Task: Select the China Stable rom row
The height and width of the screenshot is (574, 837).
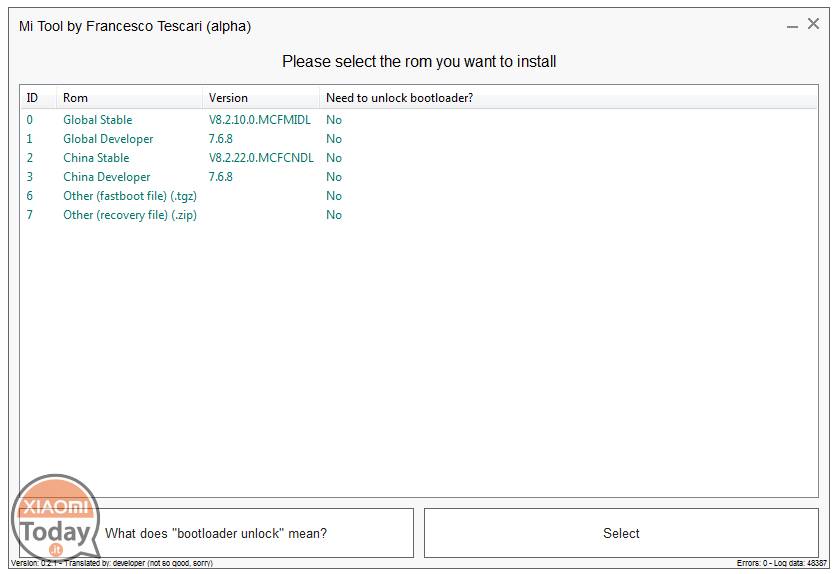Action: [x=419, y=158]
